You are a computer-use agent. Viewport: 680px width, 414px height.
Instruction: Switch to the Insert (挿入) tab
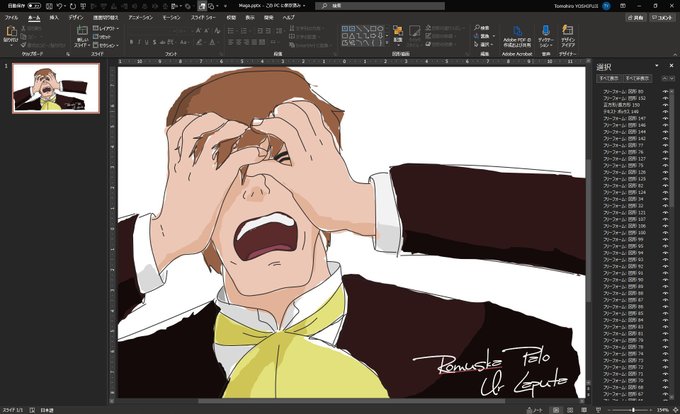pyautogui.click(x=54, y=18)
